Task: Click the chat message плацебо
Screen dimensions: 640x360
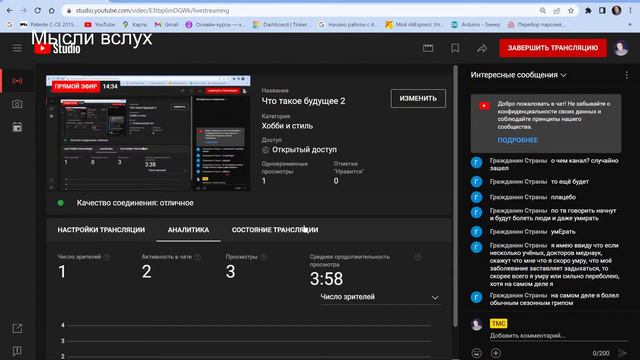Action: pos(563,197)
